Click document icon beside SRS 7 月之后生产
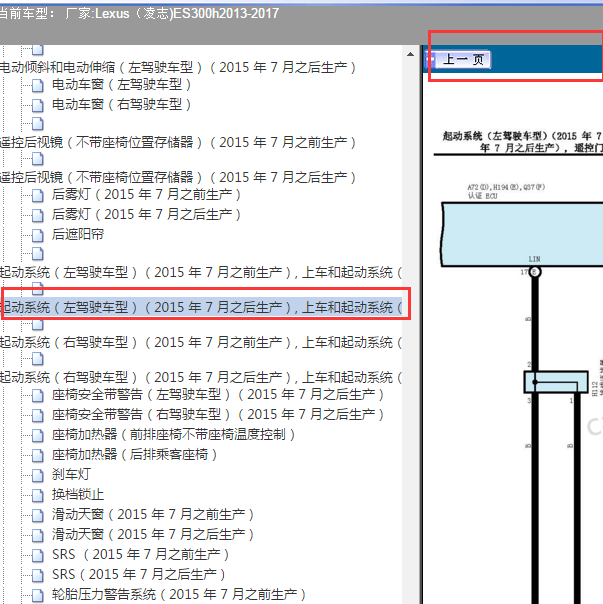The image size is (603, 604). [37, 575]
